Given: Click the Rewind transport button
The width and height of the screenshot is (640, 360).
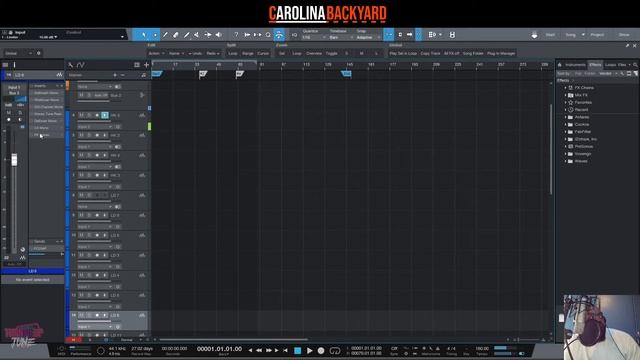Looking at the screenshot, I should click(x=259, y=351).
